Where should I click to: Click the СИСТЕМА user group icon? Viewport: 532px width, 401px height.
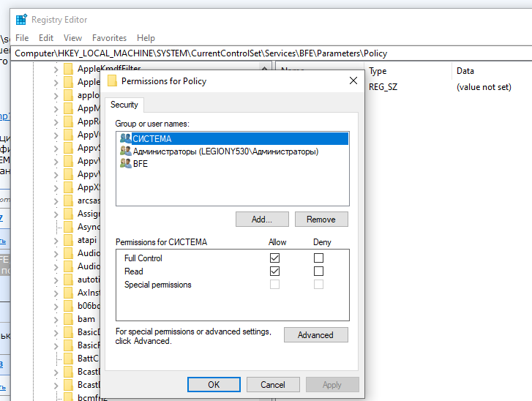125,138
